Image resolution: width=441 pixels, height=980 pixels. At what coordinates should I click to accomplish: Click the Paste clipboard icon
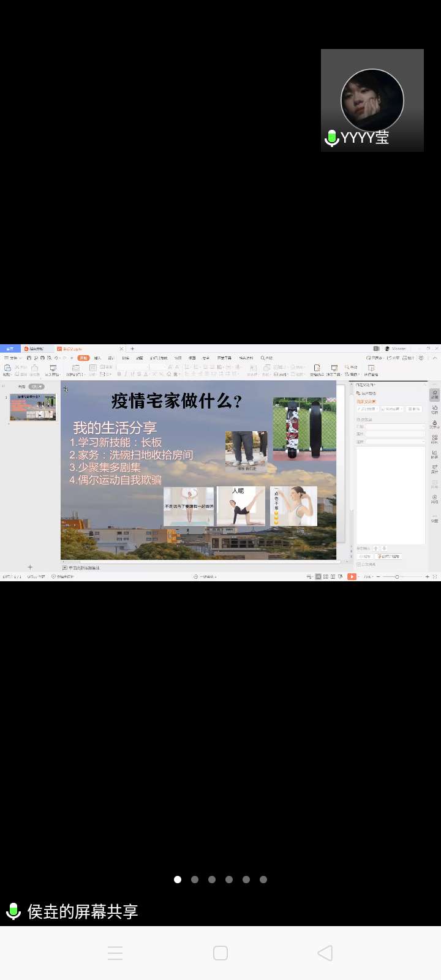7,369
